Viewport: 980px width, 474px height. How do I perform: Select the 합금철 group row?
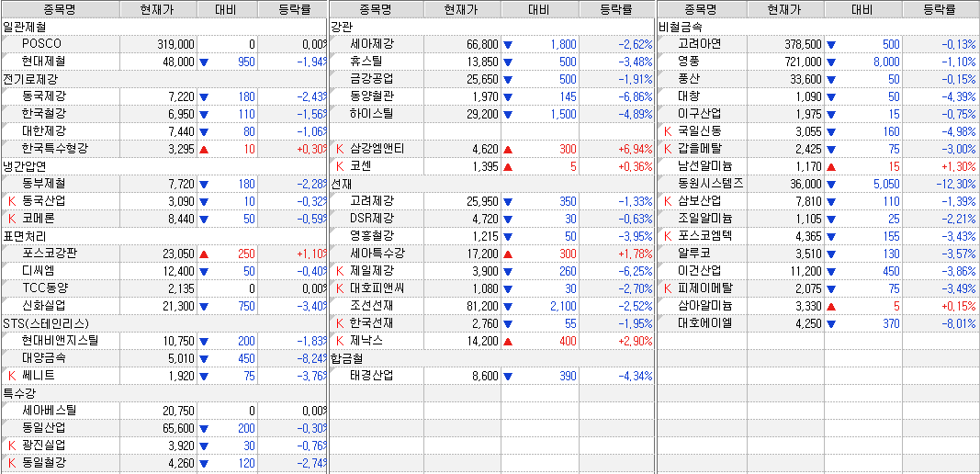347,358
